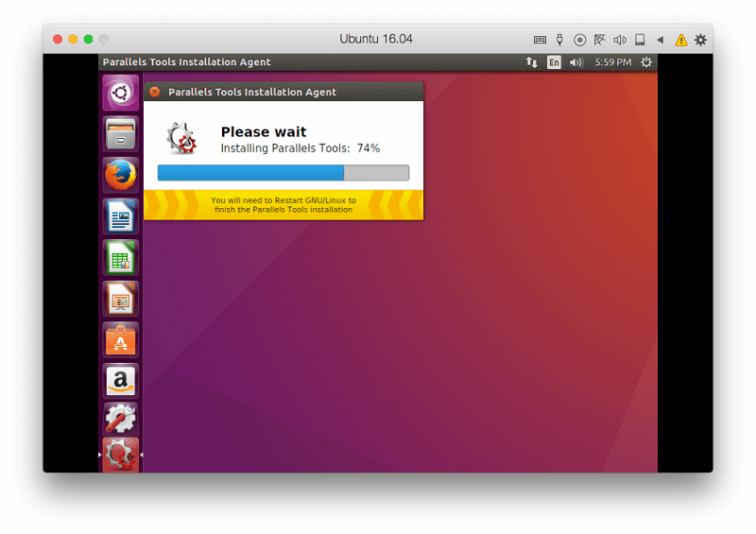756x534 pixels.
Task: Click the network arrows indicator in Ubuntu panel
Action: [x=531, y=62]
